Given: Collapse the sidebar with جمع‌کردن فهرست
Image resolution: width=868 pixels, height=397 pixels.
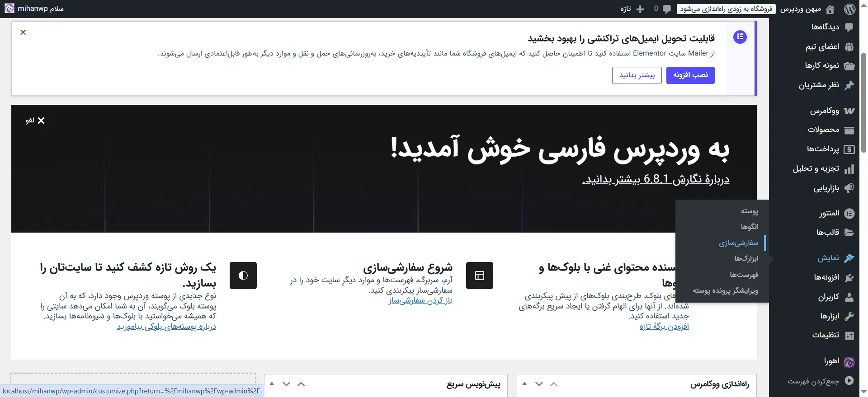Looking at the screenshot, I should (820, 381).
